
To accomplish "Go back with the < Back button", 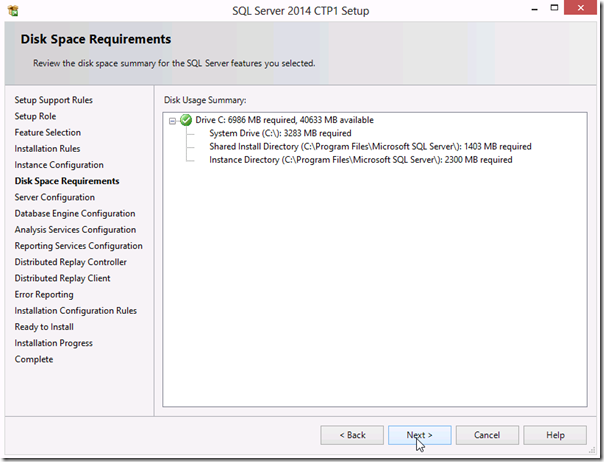I will click(352, 435).
